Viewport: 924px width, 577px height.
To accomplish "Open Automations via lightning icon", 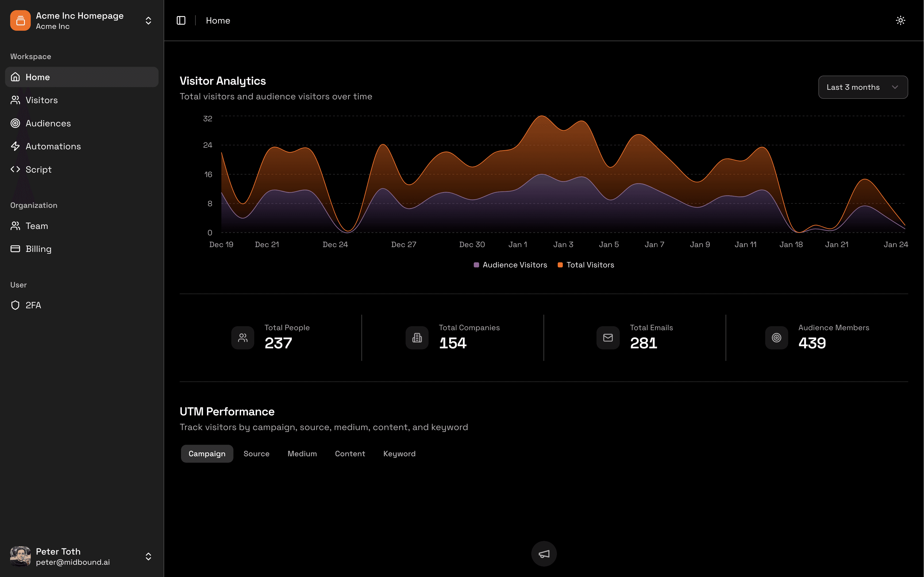I will [x=15, y=146].
